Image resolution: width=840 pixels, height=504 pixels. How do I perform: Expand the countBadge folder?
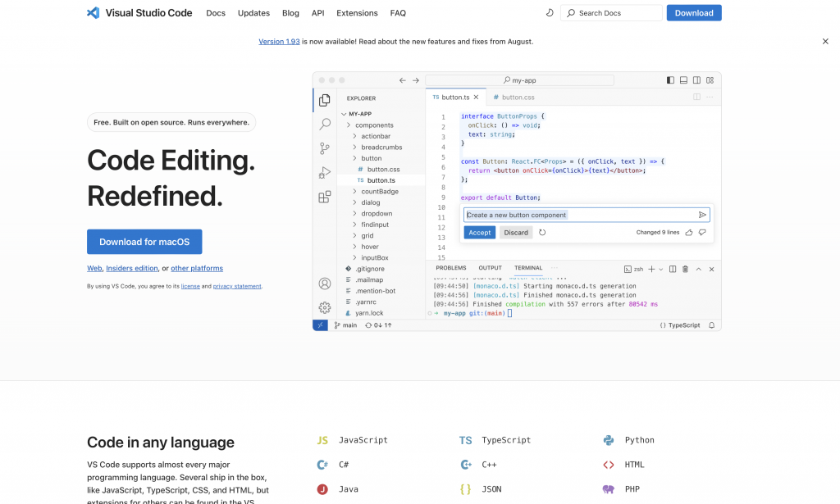(354, 192)
